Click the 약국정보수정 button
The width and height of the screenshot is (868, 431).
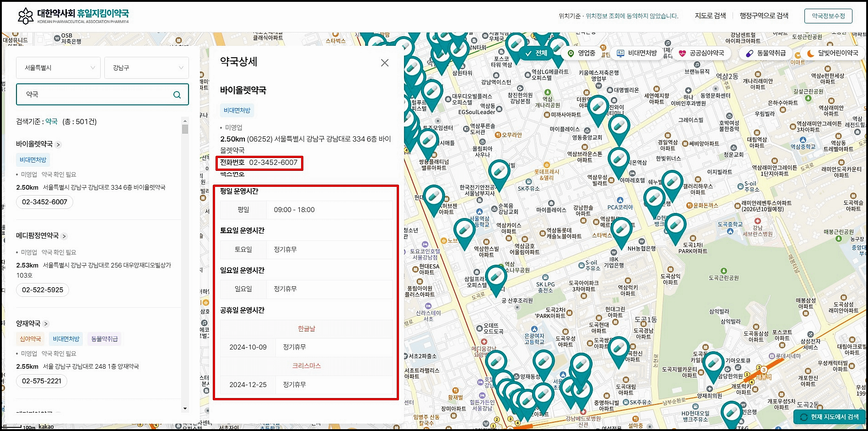[829, 15]
